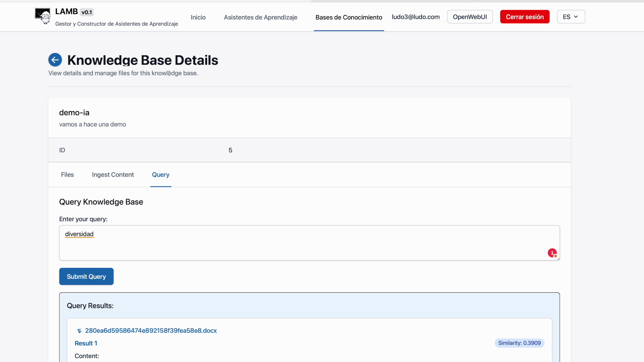Select the Query tab
Image resolution: width=644 pixels, height=362 pixels.
click(161, 175)
